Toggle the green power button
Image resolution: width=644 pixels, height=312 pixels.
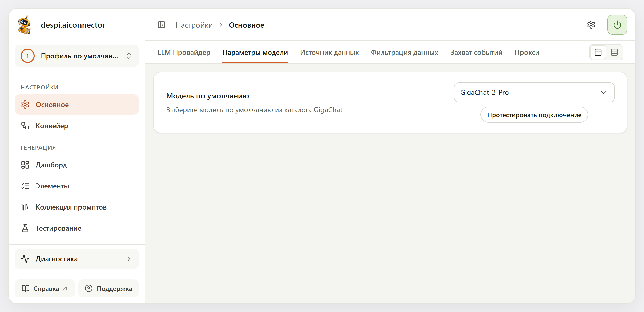pyautogui.click(x=617, y=25)
